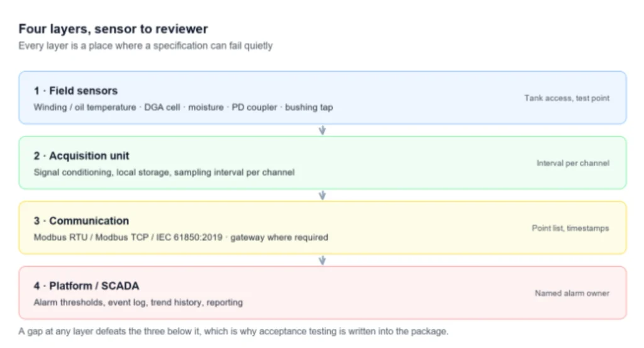This screenshot has height=348, width=644.
Task: Click the 'Four layers, sensor to reviewer' title
Action: pos(113,29)
